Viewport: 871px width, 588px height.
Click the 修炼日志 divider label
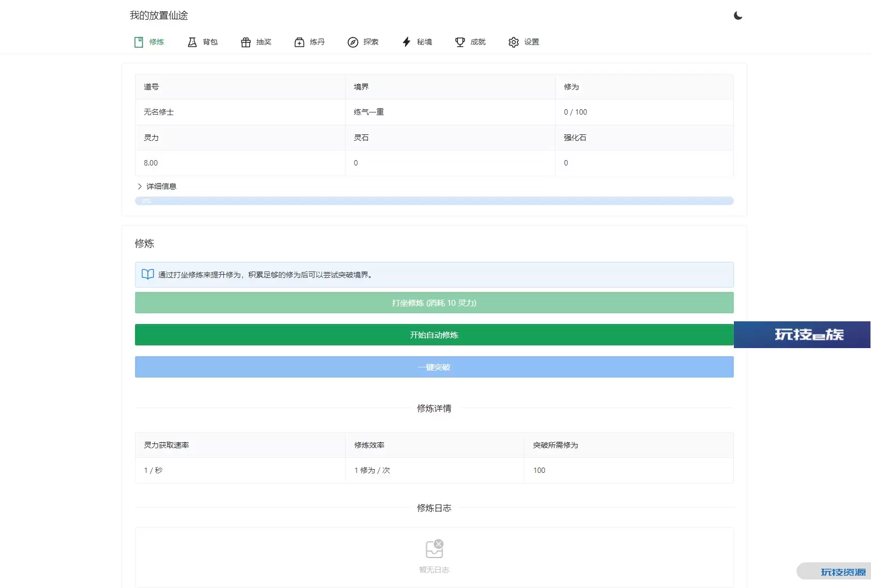[x=434, y=508]
